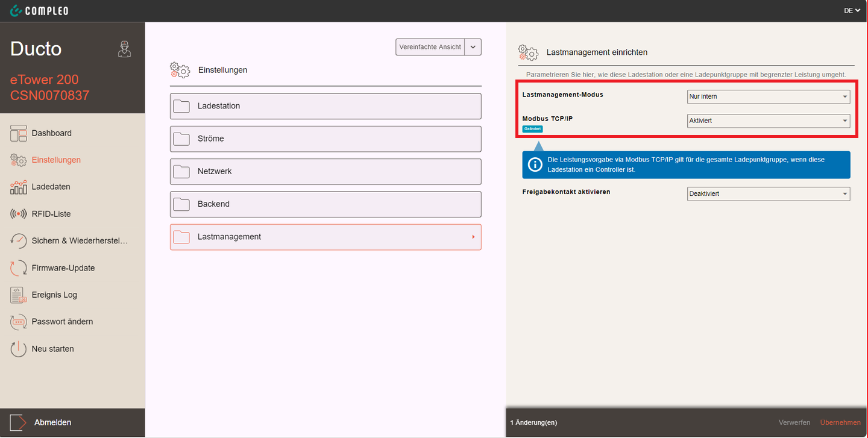
Task: Click the technician user icon beside Ducto
Action: pyautogui.click(x=124, y=49)
